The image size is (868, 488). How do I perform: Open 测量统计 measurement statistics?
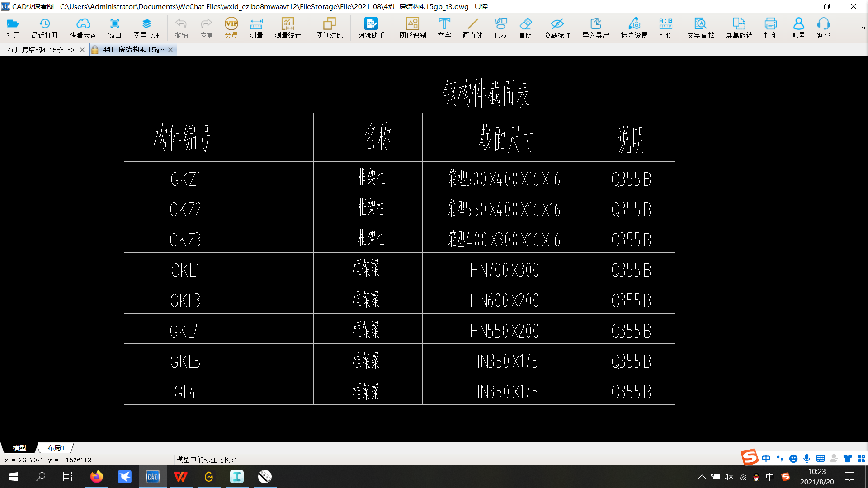coord(288,28)
